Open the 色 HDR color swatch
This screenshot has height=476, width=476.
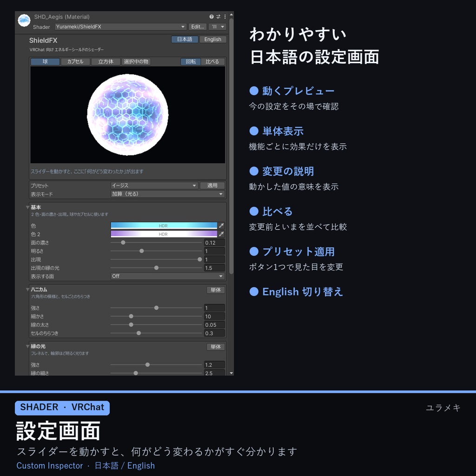164,225
